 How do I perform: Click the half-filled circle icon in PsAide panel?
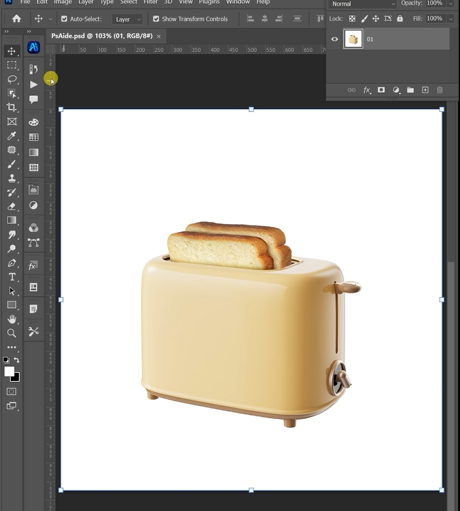point(33,205)
